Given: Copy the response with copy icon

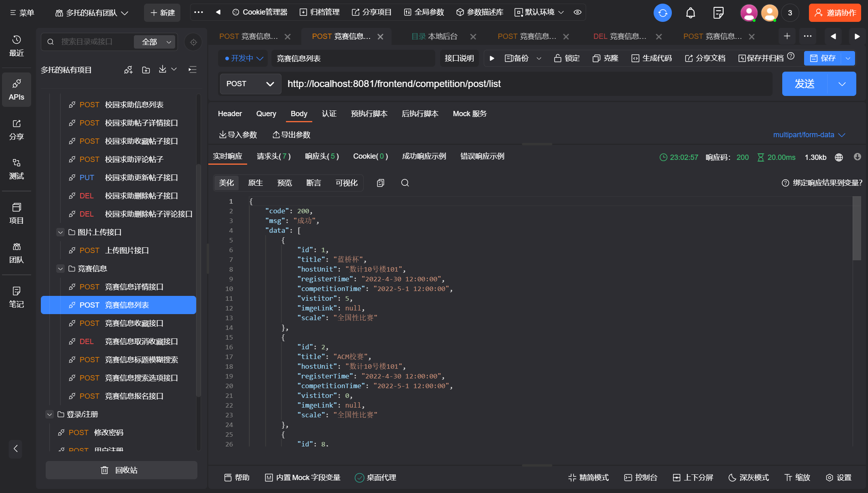Looking at the screenshot, I should [x=380, y=183].
